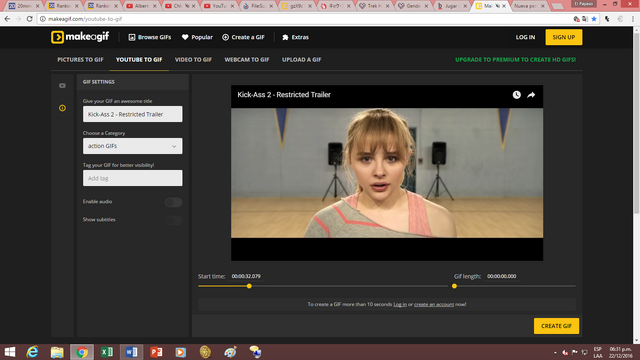The width and height of the screenshot is (640, 360).
Task: Click the LOG IN link
Action: (x=525, y=37)
